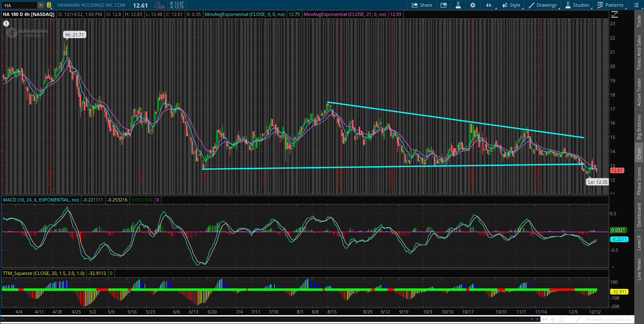Click the A: 13.10 ask quote

pyautogui.click(x=177, y=7)
